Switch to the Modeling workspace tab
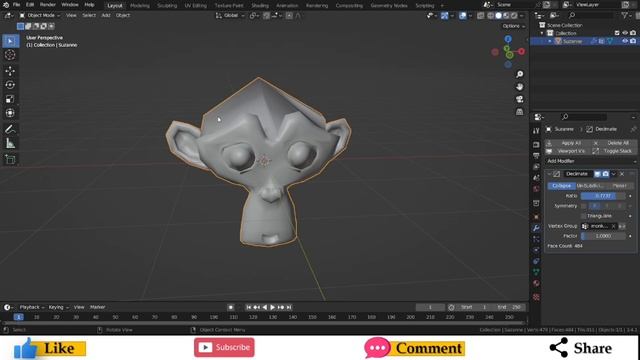This screenshot has height=360, width=640. (140, 6)
